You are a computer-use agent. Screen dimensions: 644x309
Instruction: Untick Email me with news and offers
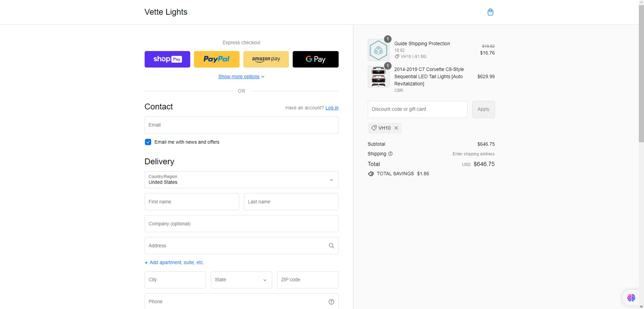(x=148, y=142)
